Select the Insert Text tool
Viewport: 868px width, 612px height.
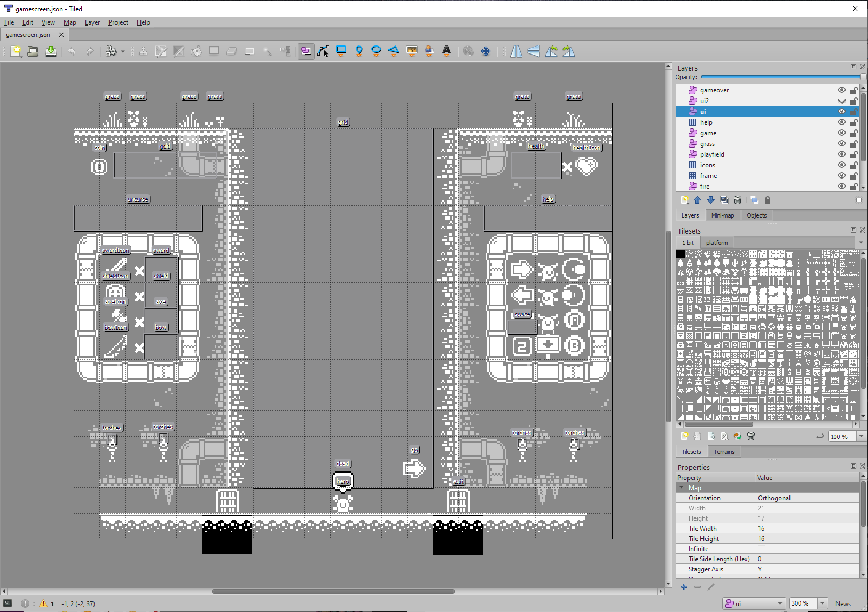coord(447,51)
